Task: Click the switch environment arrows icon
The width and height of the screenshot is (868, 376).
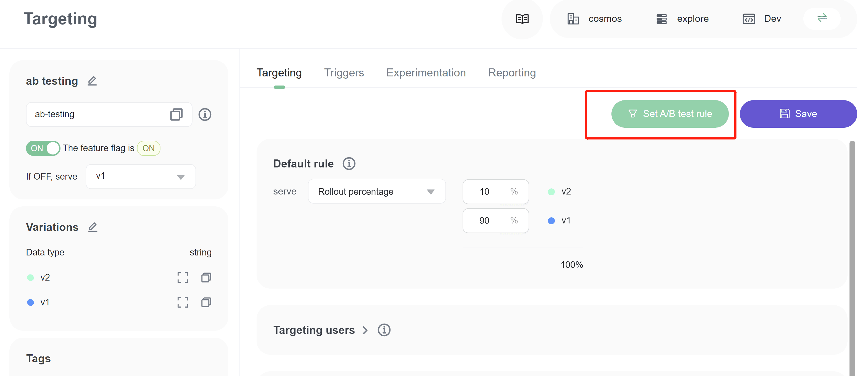Action: 822,18
